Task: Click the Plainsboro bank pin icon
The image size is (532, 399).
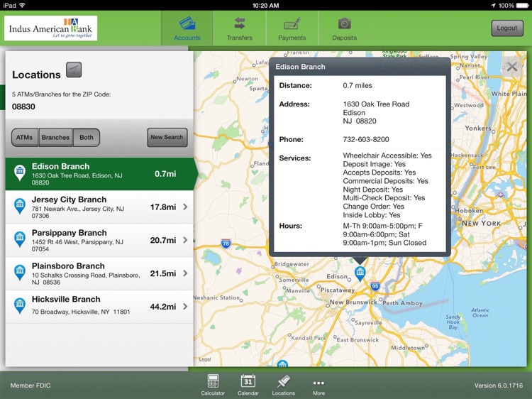Action: [20, 273]
